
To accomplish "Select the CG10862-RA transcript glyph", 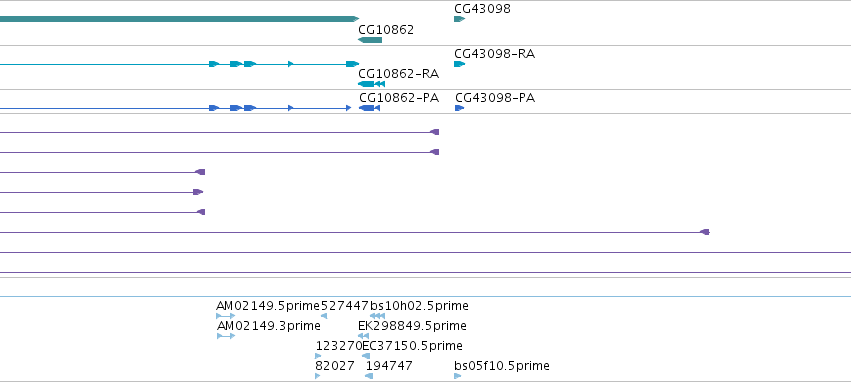I will click(372, 84).
